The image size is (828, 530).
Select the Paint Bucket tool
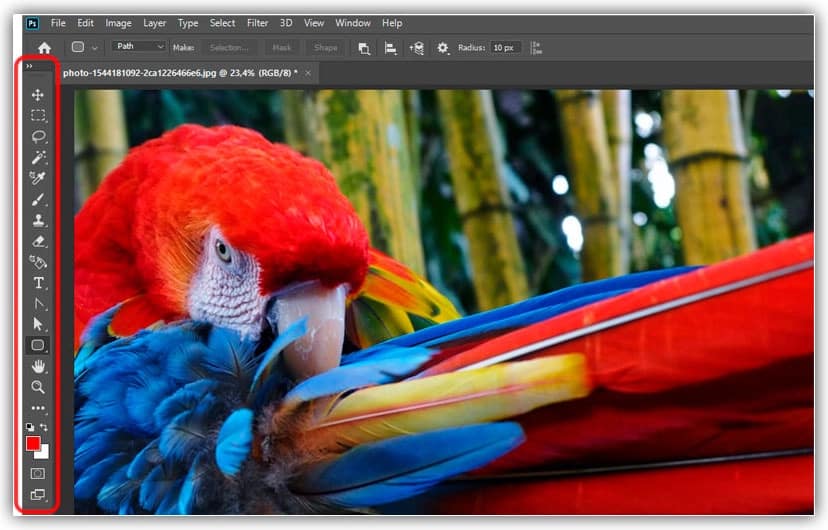pyautogui.click(x=38, y=262)
